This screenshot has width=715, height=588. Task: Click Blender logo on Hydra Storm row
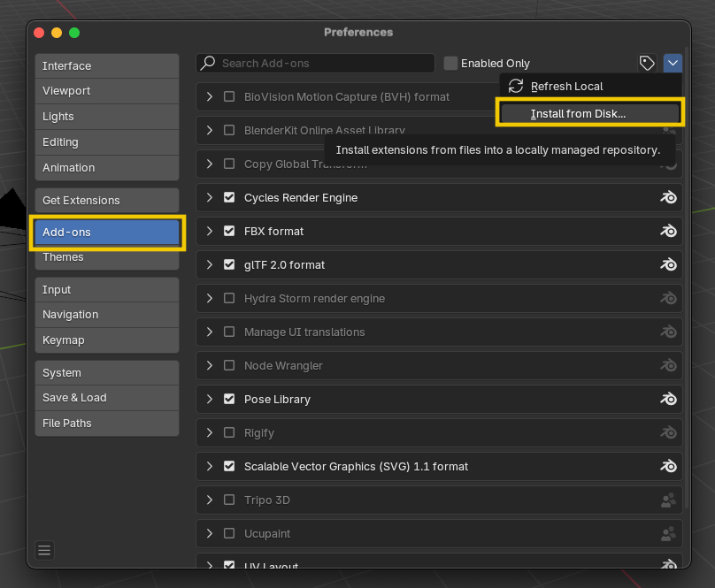[668, 298]
